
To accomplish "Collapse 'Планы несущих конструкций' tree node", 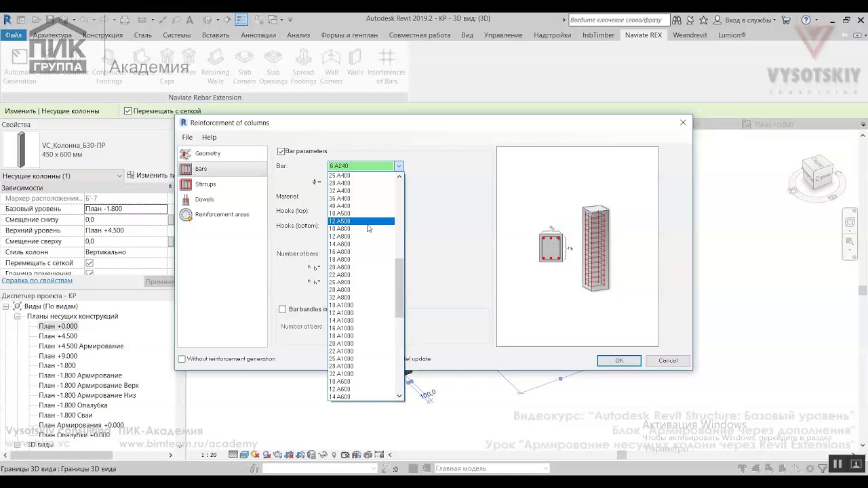I will click(18, 317).
